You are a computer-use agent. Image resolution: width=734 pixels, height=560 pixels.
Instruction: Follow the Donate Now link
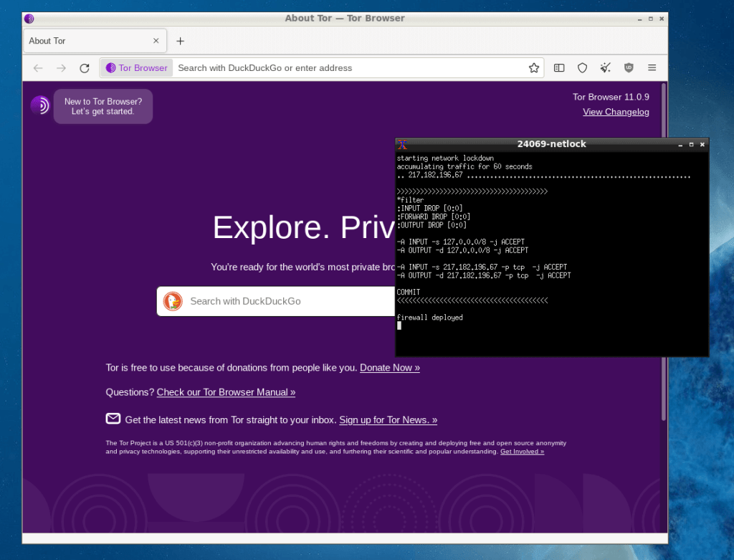coord(389,368)
